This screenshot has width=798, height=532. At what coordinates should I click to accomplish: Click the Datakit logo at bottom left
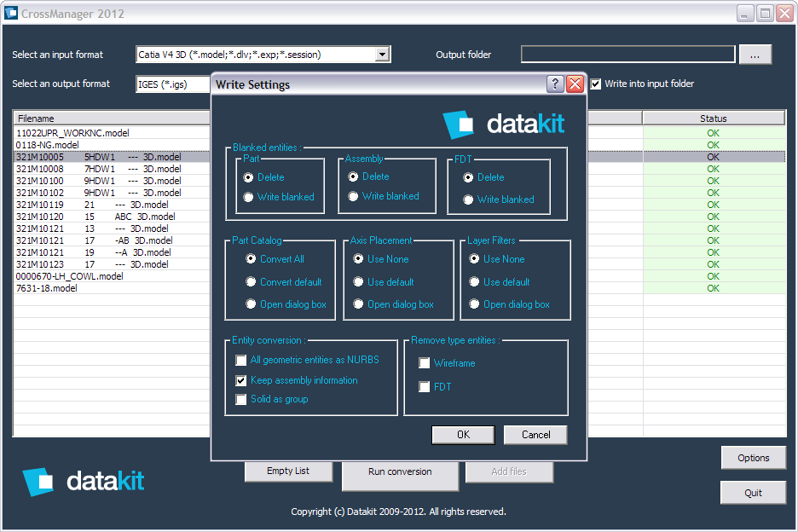pyautogui.click(x=84, y=481)
